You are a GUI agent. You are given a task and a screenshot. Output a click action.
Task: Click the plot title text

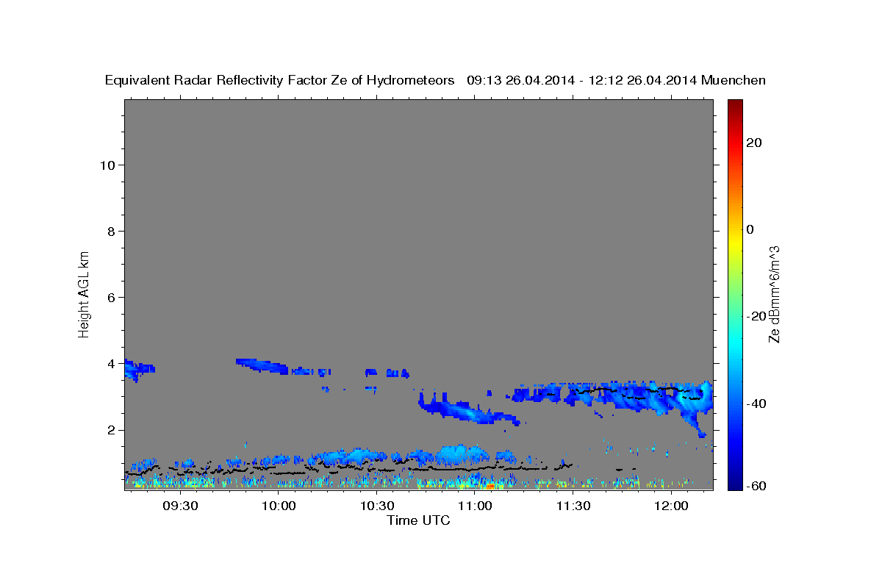click(x=435, y=81)
